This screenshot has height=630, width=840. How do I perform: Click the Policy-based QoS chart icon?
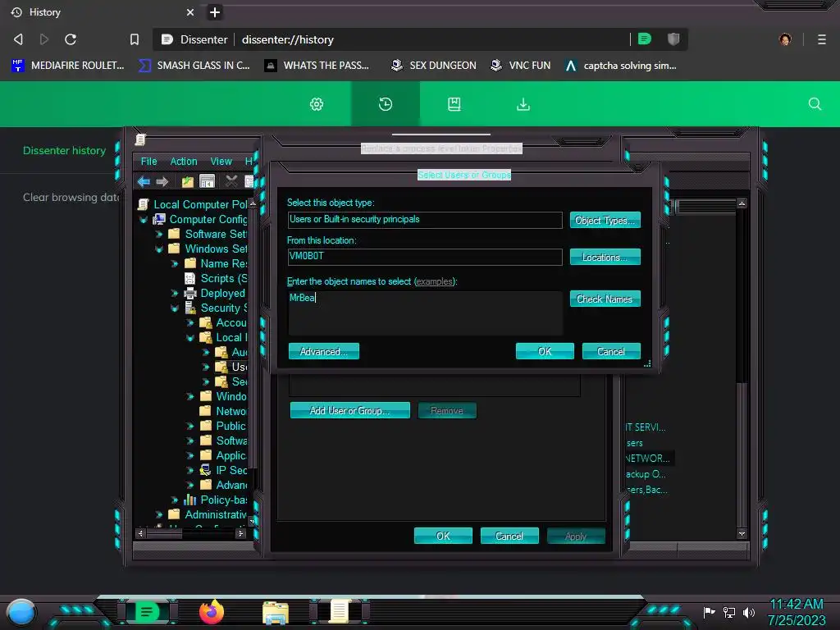pos(189,500)
